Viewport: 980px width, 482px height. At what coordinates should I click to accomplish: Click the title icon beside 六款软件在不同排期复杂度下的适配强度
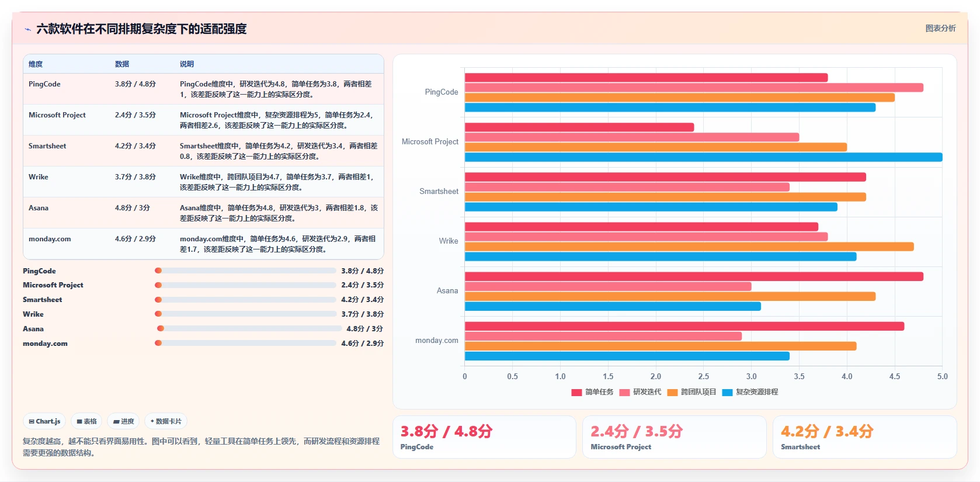27,29
